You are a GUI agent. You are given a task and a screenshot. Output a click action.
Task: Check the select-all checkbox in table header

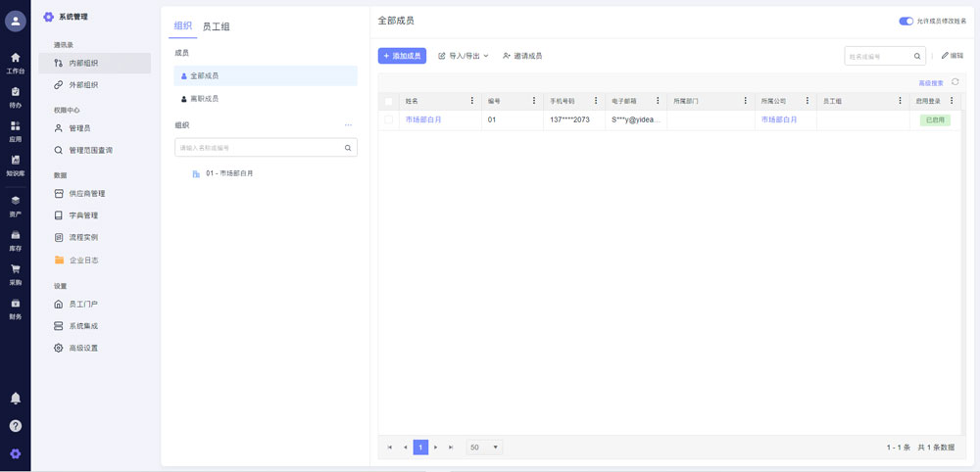tap(389, 101)
